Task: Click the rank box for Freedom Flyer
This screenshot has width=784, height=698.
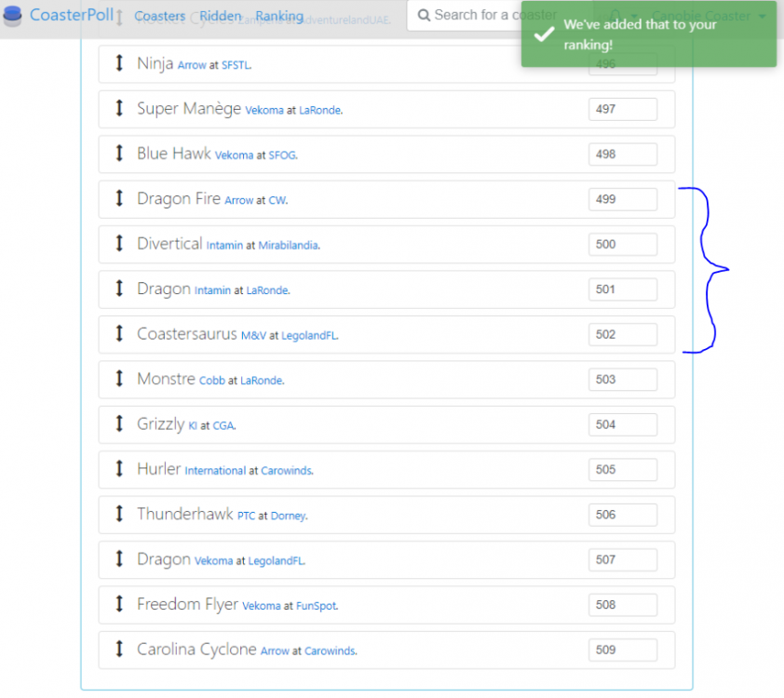Action: (622, 605)
